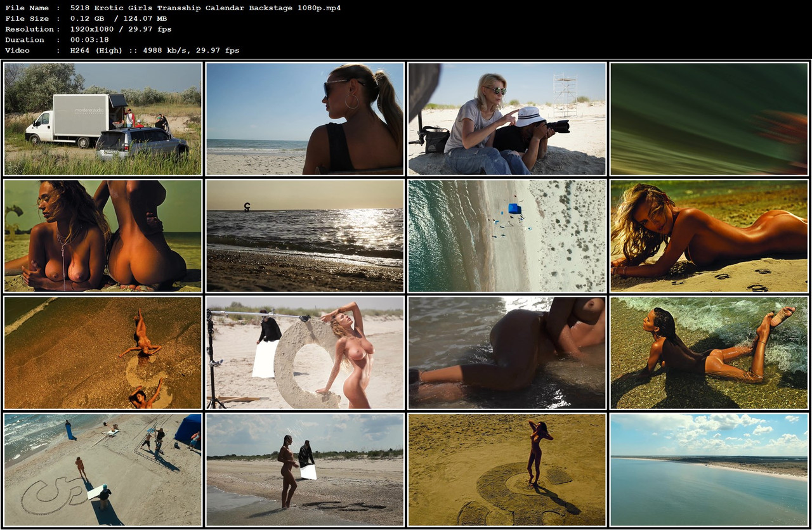Open the thumbnail of the model lying in the surf with feet raised

[709, 352]
